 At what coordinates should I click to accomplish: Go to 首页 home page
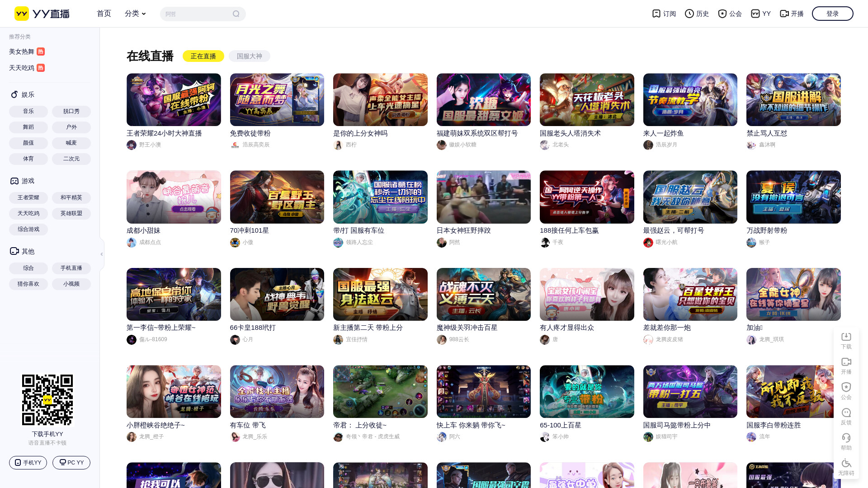click(104, 14)
